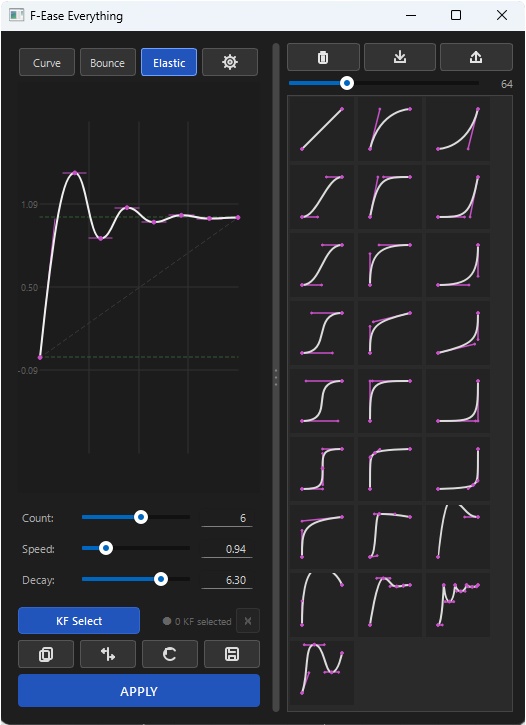Click the trash delete preset icon
The image size is (526, 725).
(323, 57)
